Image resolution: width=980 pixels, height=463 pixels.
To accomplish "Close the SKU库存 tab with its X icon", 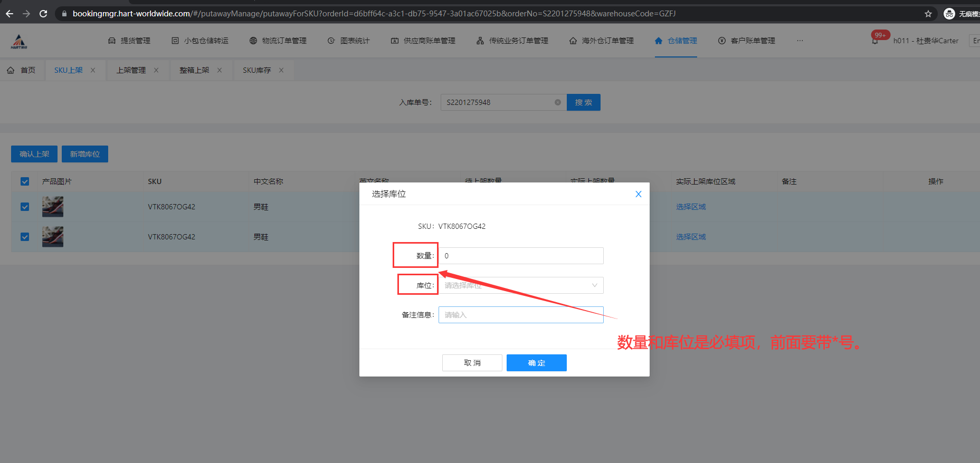I will pyautogui.click(x=281, y=70).
